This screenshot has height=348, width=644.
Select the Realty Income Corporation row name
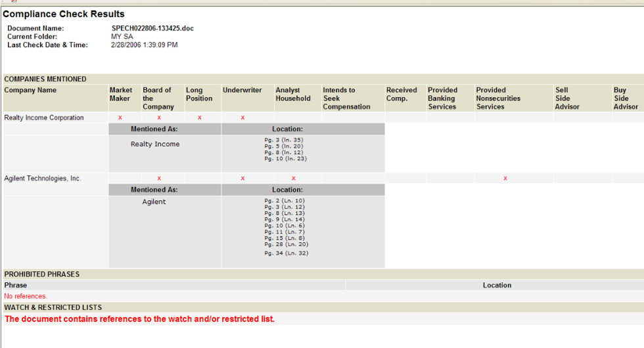coord(44,118)
